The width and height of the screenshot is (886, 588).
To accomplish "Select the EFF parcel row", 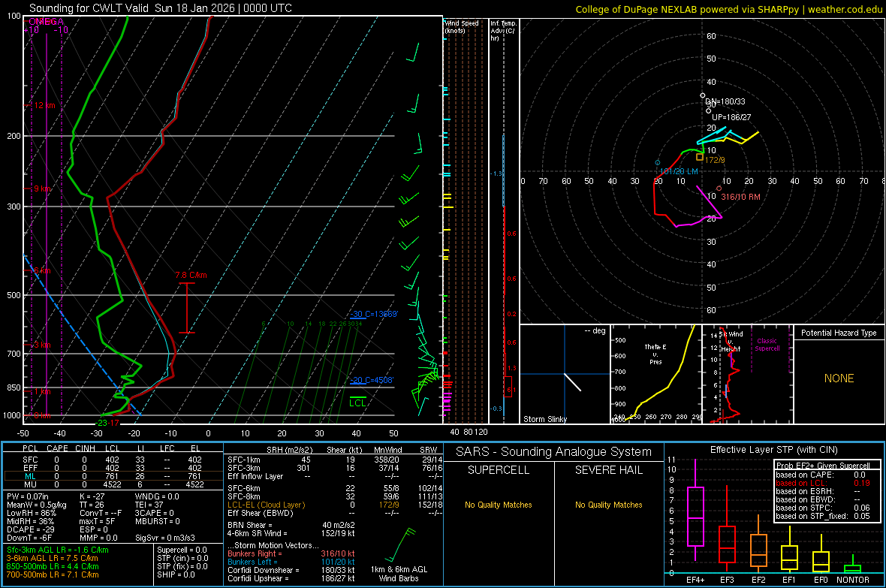I will [x=113, y=468].
